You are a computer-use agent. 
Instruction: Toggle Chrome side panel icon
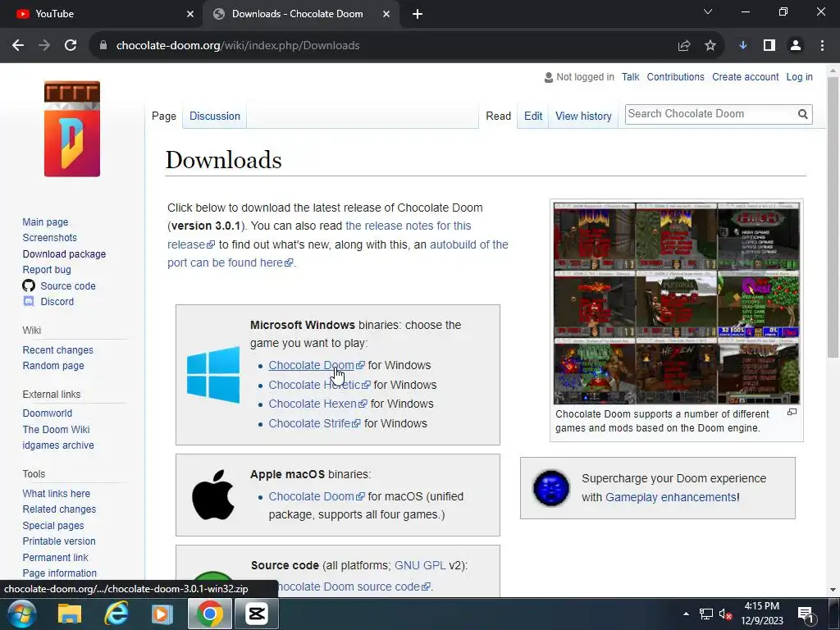[769, 46]
